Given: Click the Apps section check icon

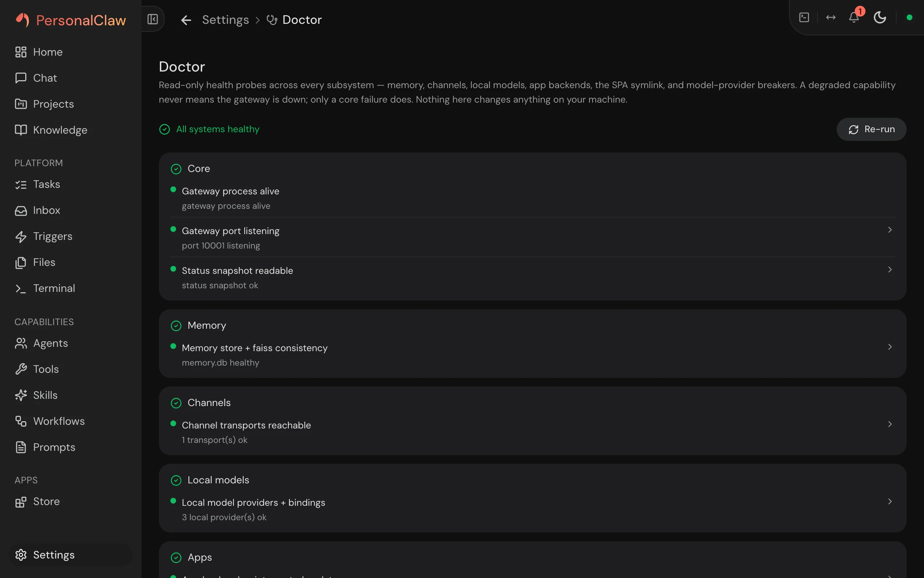Looking at the screenshot, I should tap(176, 558).
